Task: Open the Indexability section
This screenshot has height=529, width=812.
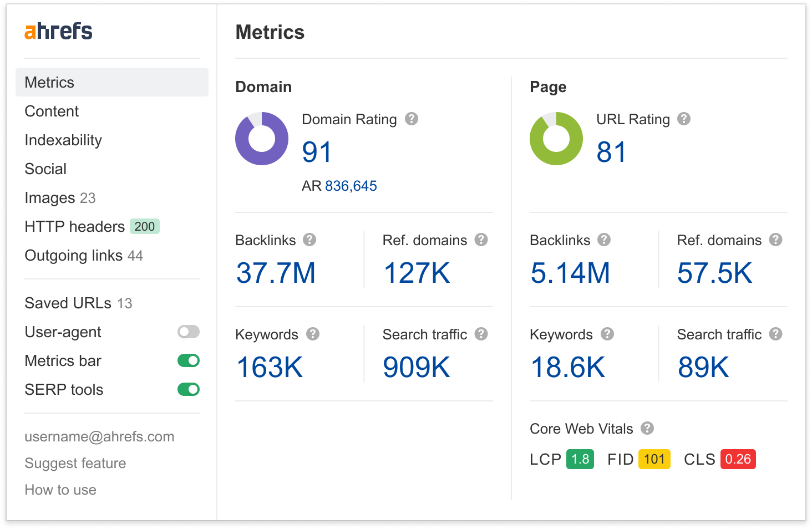Action: pos(63,140)
